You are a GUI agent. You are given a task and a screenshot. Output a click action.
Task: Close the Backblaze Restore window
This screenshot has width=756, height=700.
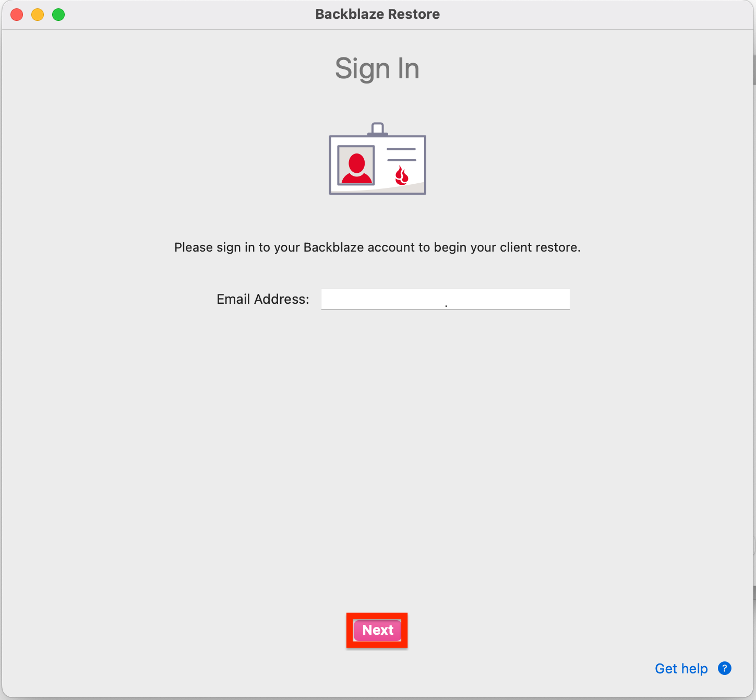17,15
